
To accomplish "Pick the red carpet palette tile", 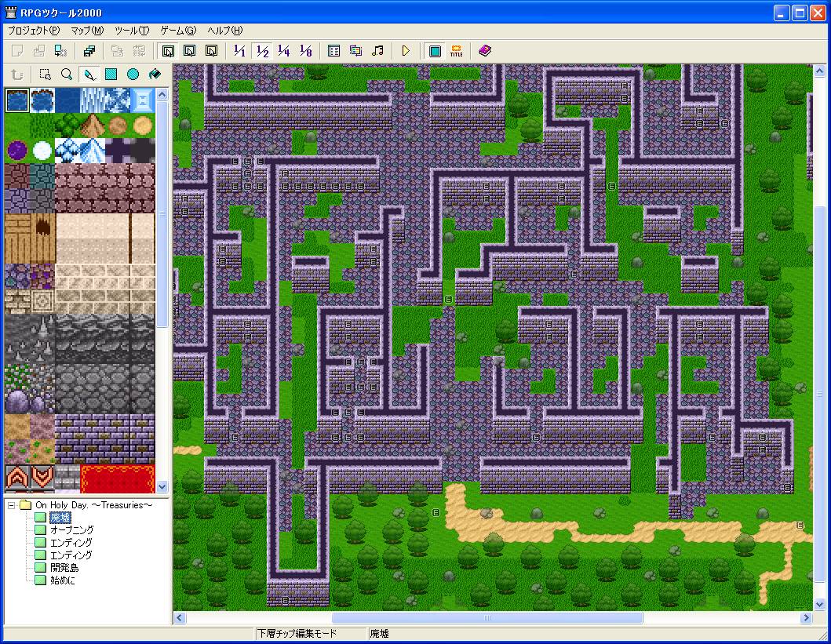I will 118,478.
